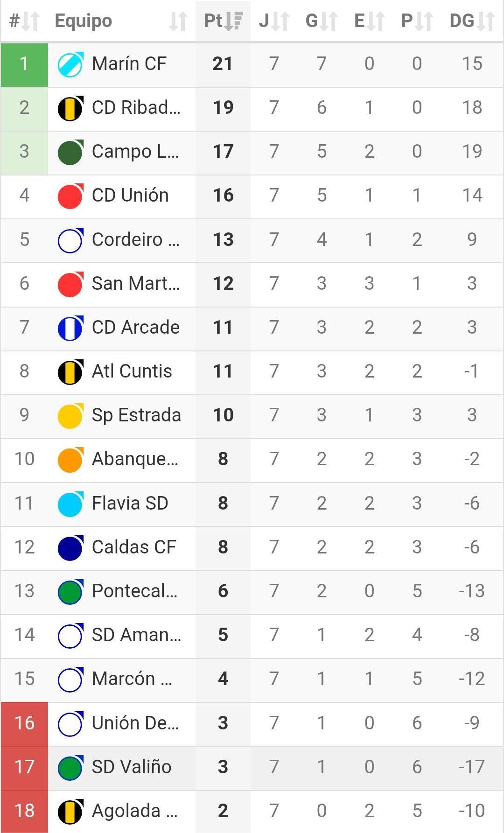Click the Caldas CF navy crest
The height and width of the screenshot is (833, 504).
coord(70,547)
